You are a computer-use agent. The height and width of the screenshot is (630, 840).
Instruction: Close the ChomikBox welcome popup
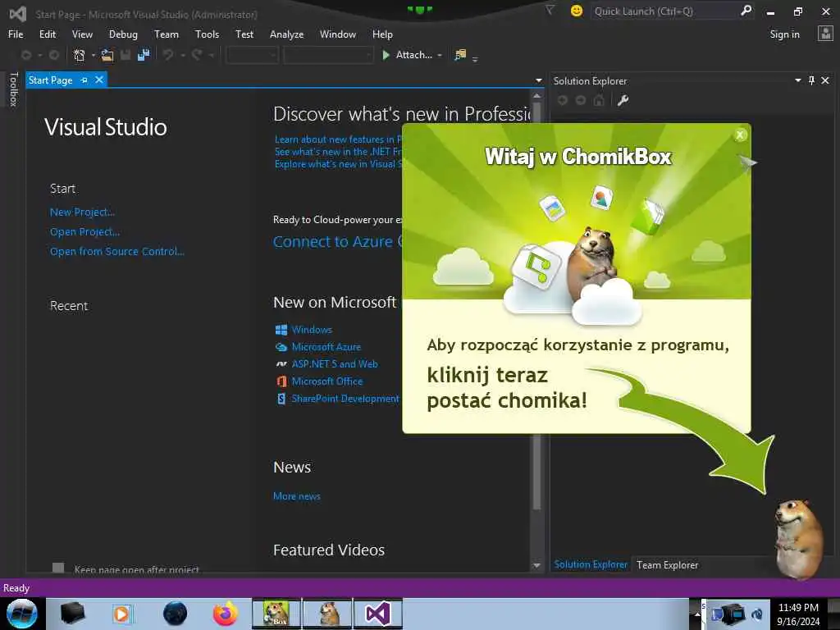click(741, 135)
